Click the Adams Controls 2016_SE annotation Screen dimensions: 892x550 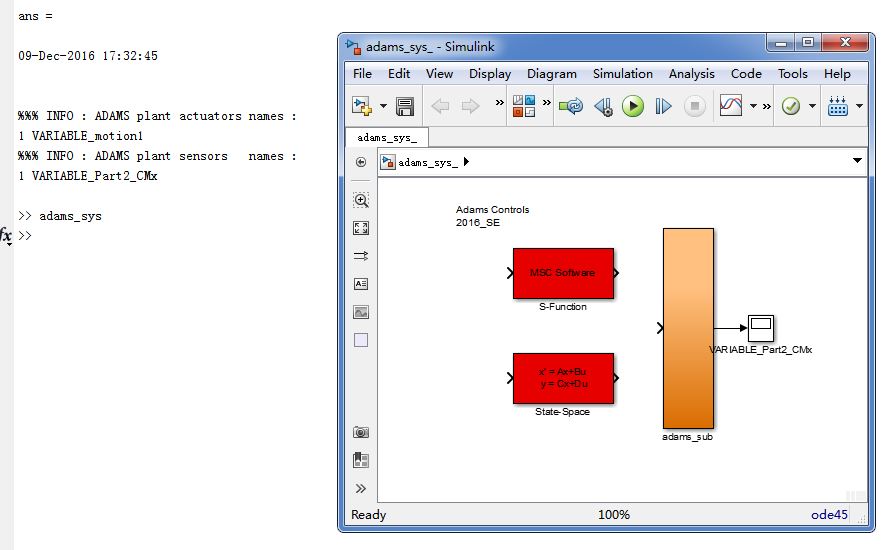point(492,216)
